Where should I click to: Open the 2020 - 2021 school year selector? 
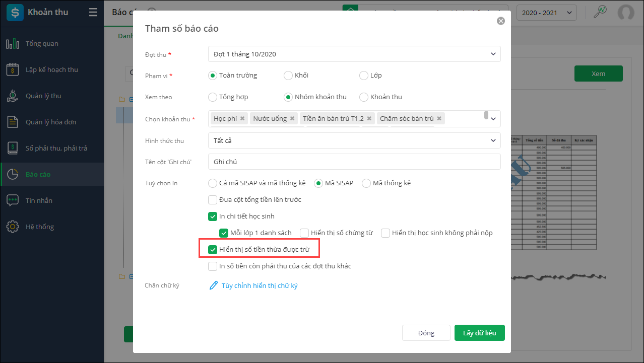[x=546, y=13]
